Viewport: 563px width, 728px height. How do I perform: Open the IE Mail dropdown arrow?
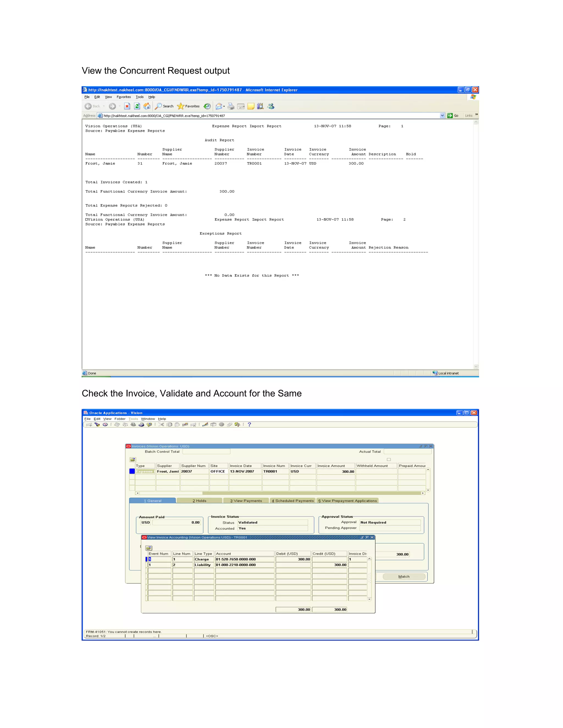click(x=224, y=107)
